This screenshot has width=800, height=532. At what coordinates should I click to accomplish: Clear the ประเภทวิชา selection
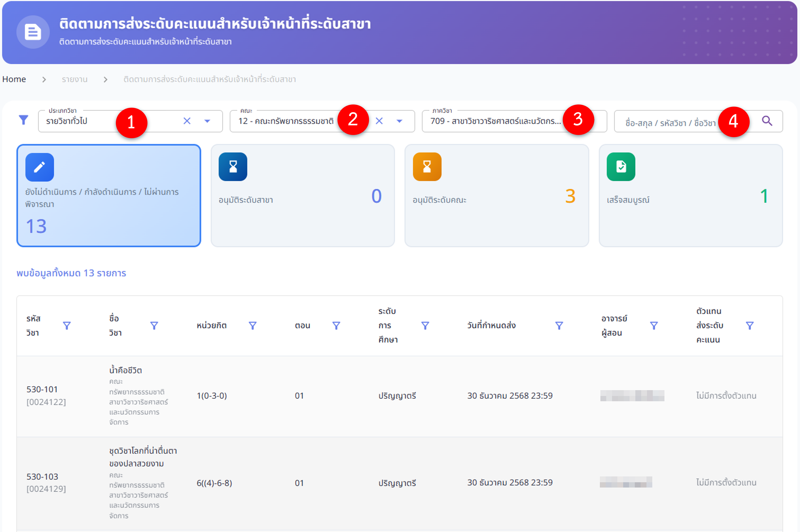click(187, 121)
